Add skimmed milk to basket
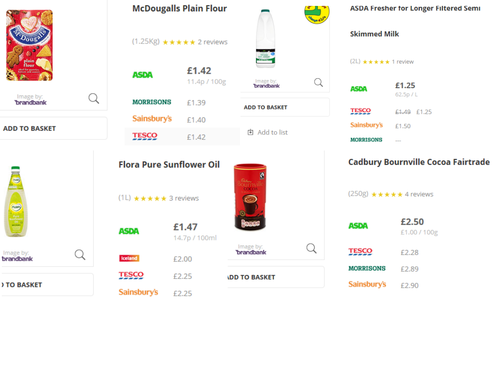Screen dimensions: 500x375 (x=285, y=107)
